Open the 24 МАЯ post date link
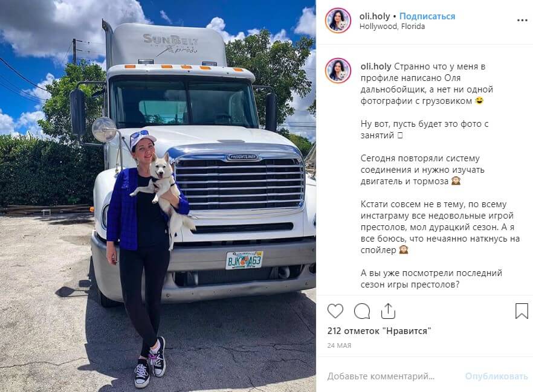Viewport: 533px width, 392px height. [339, 345]
